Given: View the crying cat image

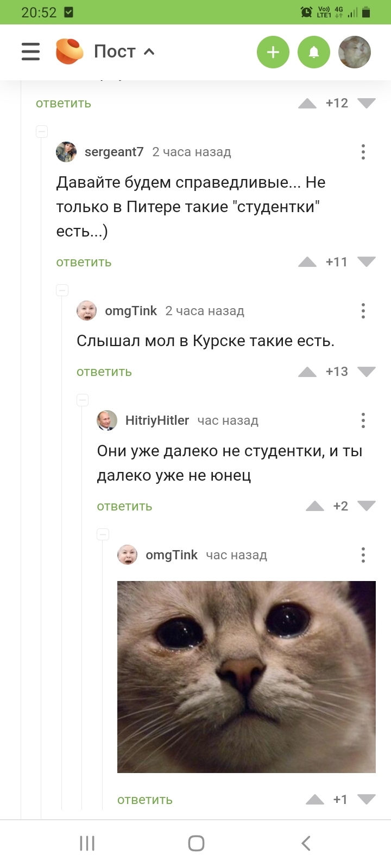Looking at the screenshot, I should click(247, 677).
